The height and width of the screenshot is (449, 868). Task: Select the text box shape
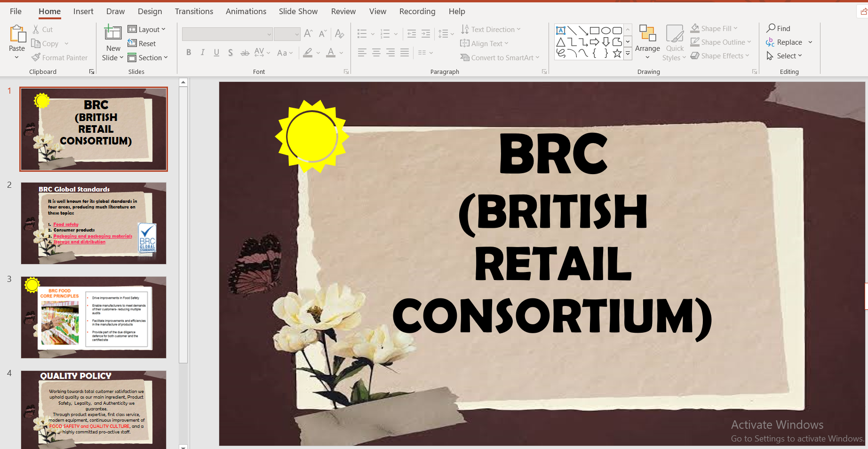[561, 31]
